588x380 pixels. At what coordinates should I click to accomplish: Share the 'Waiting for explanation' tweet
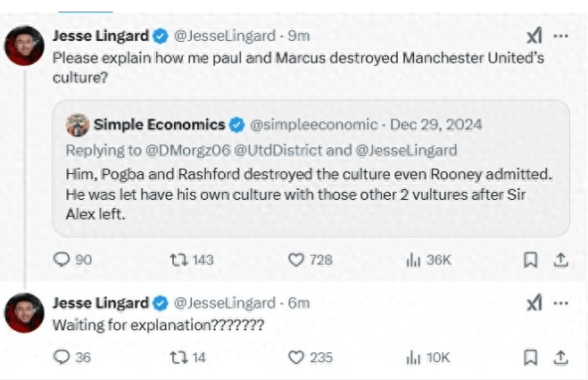pos(560,357)
